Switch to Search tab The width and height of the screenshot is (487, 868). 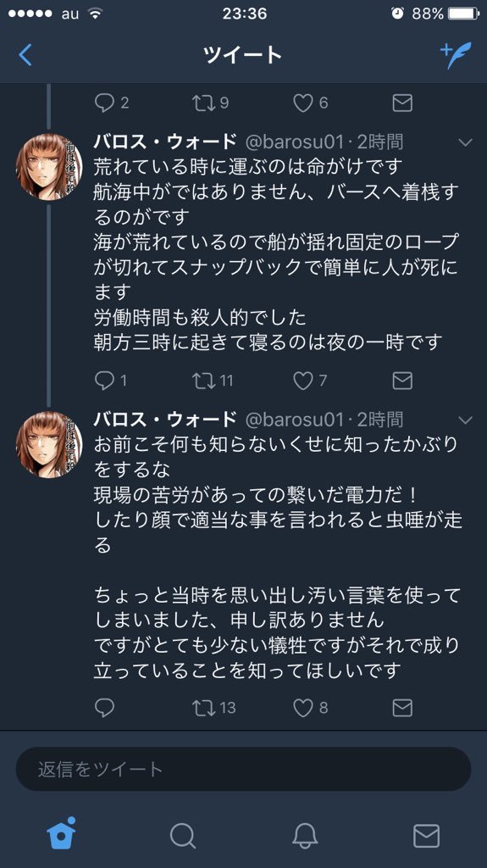click(183, 835)
